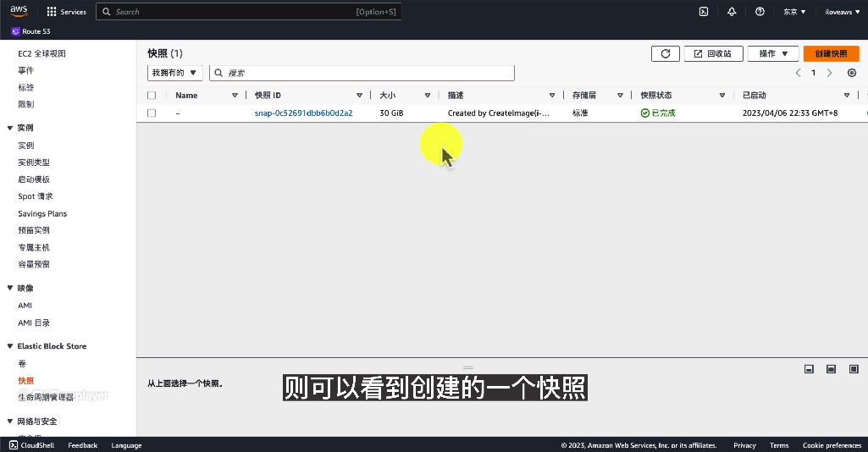Sort by 描述 column arrow

[x=552, y=95]
